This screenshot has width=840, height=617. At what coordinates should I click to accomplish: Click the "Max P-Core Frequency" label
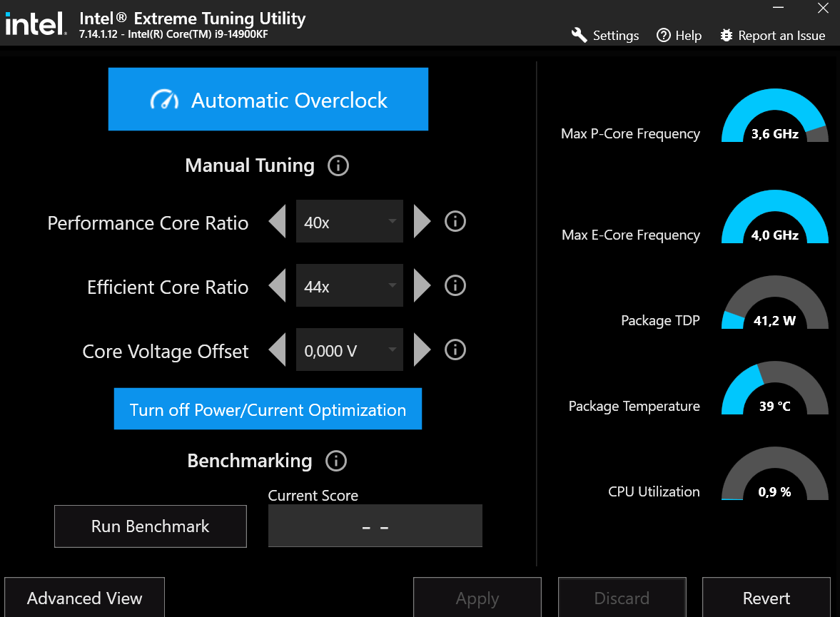631,134
